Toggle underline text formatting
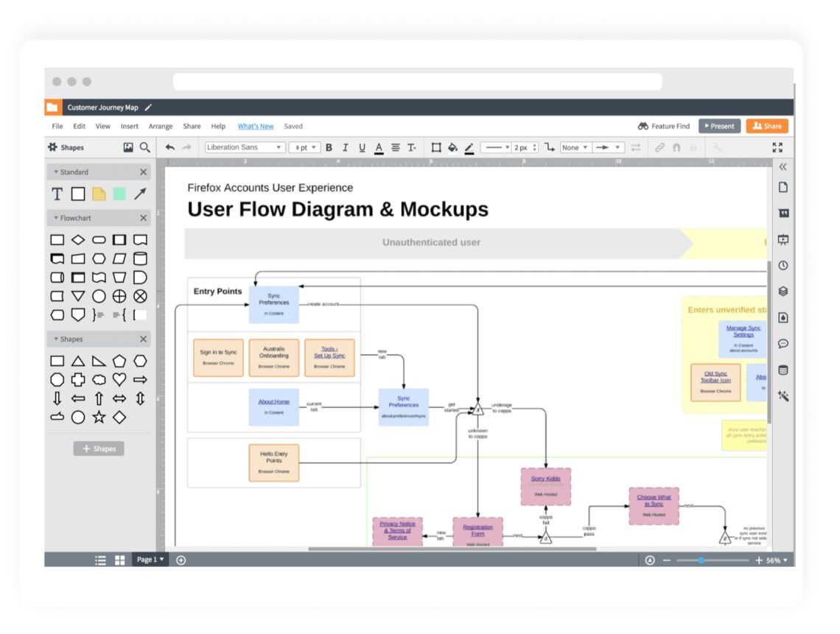This screenshot has height=634, width=840. pyautogui.click(x=362, y=147)
